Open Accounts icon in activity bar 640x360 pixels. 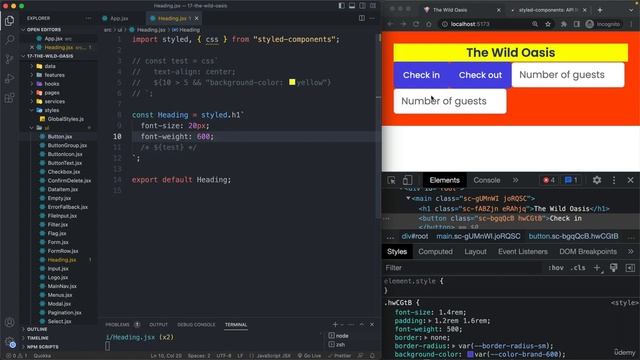tap(9, 322)
